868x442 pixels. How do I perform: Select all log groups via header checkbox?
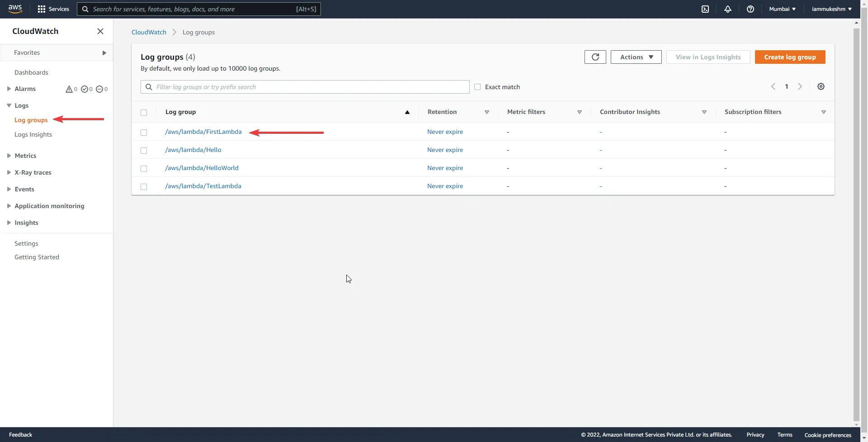(x=144, y=113)
